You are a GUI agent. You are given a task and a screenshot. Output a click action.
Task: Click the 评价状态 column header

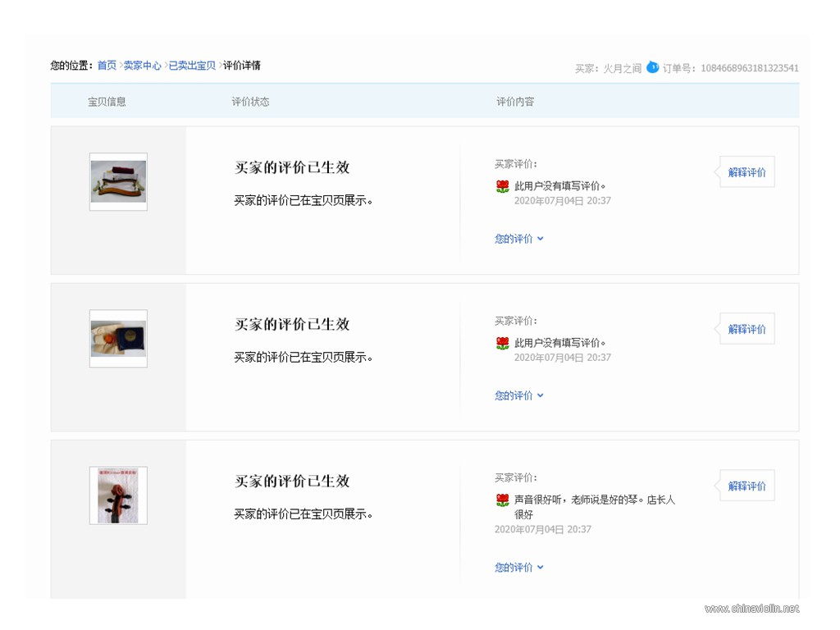pyautogui.click(x=250, y=102)
